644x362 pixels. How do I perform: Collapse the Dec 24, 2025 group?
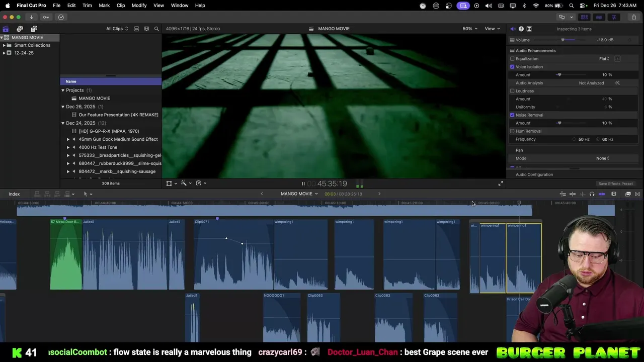tap(63, 123)
